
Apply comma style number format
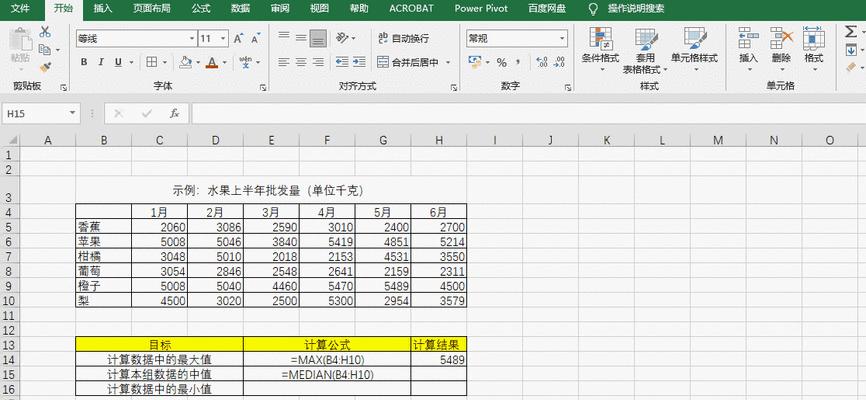518,62
